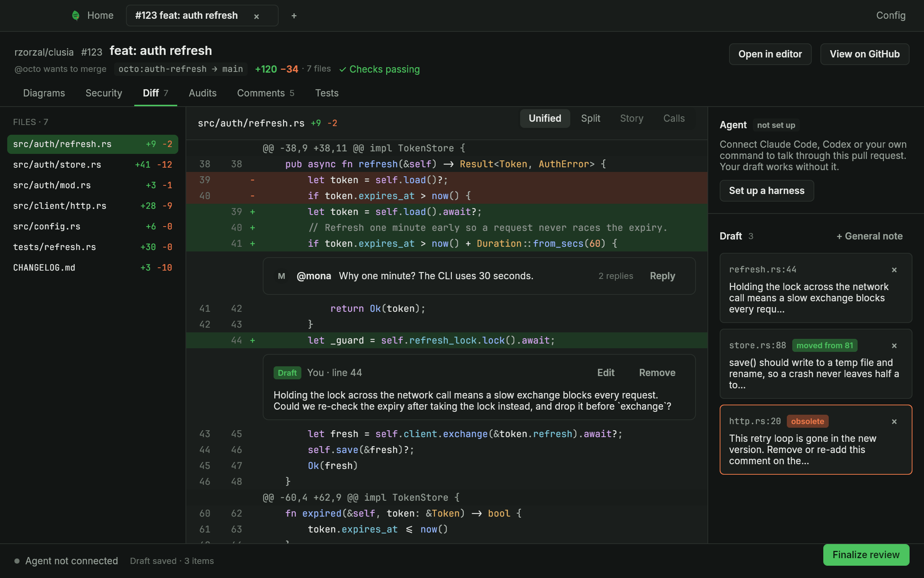Open the Audits tab
Image resolution: width=924 pixels, height=578 pixels.
click(203, 93)
